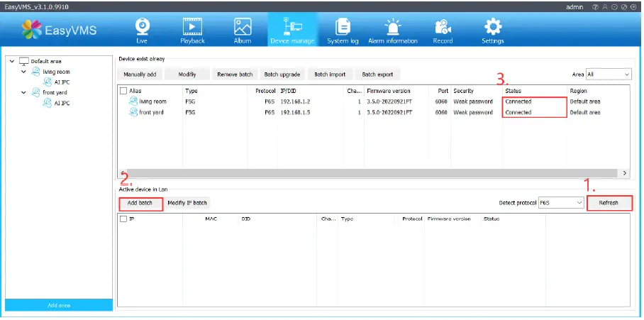Open the Record tab
Screen dimensions: 644x320
tap(443, 31)
